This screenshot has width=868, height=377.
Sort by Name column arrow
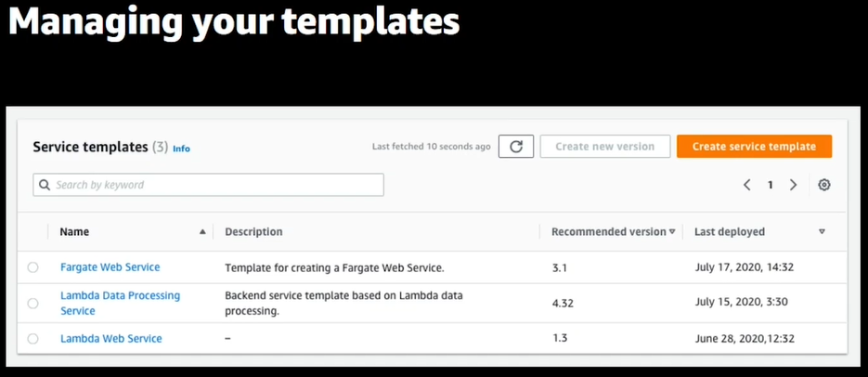point(202,232)
